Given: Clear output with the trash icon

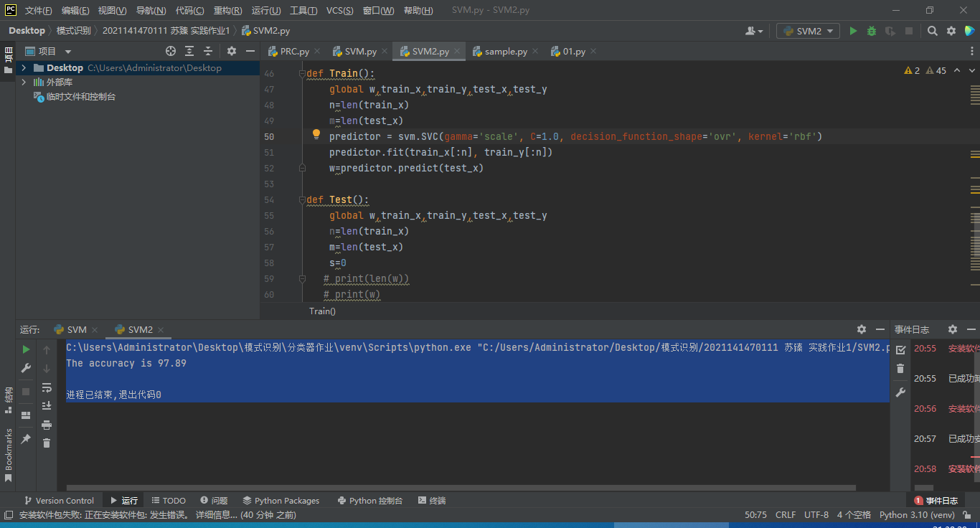Looking at the screenshot, I should coord(47,443).
